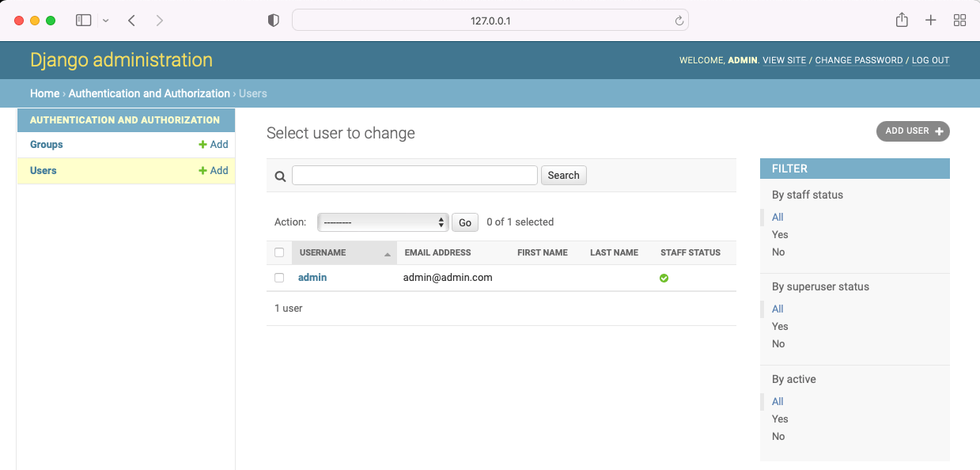Screen dimensions: 980x470
Task: Filter By active with All
Action: [x=778, y=402]
